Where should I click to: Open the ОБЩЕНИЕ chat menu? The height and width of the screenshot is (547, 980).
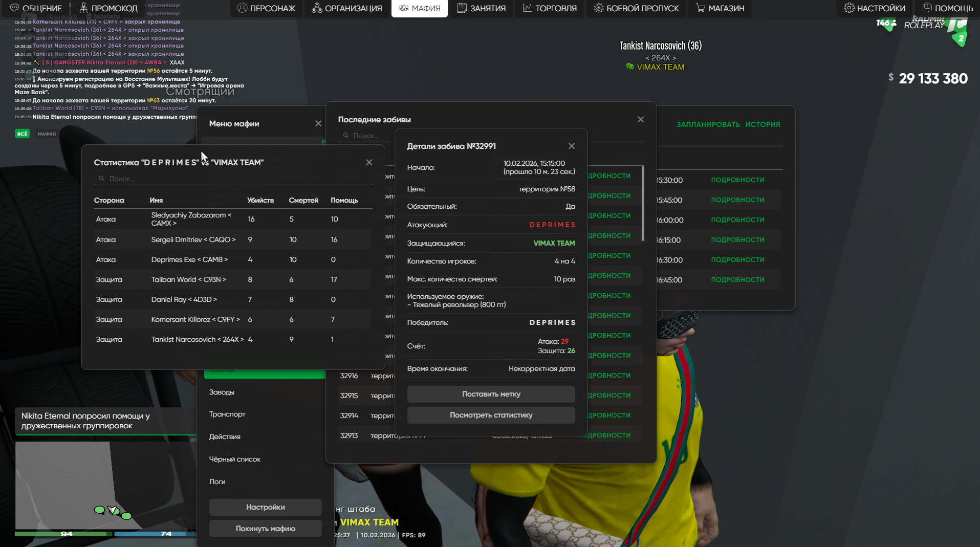pyautogui.click(x=36, y=8)
